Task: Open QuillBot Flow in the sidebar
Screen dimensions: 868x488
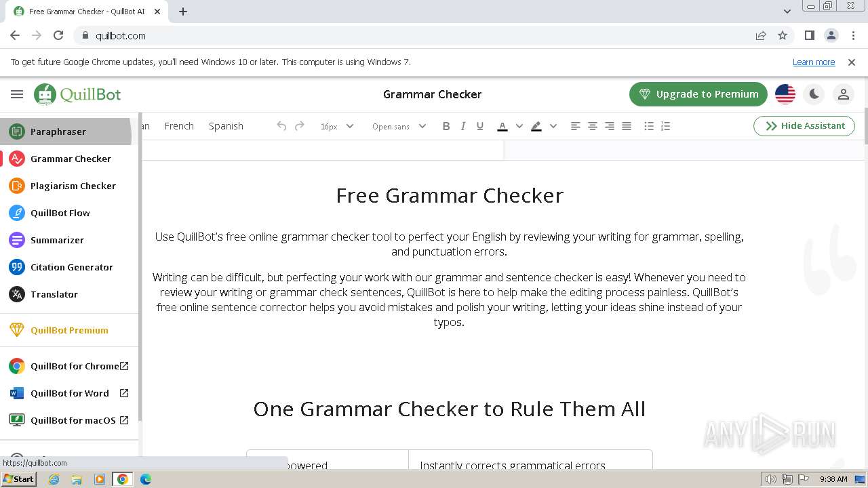Action: (x=68, y=213)
